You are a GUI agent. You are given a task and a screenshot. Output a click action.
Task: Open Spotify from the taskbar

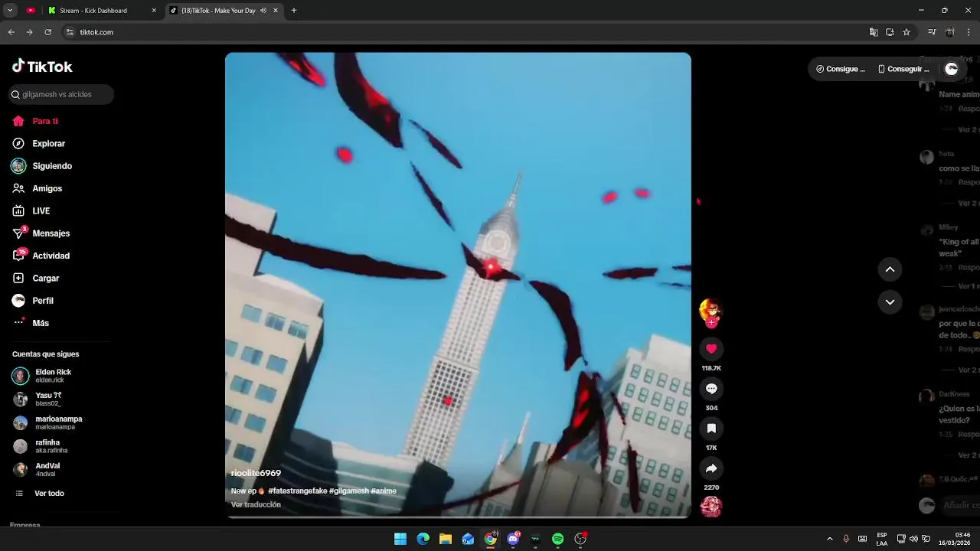coord(558,539)
